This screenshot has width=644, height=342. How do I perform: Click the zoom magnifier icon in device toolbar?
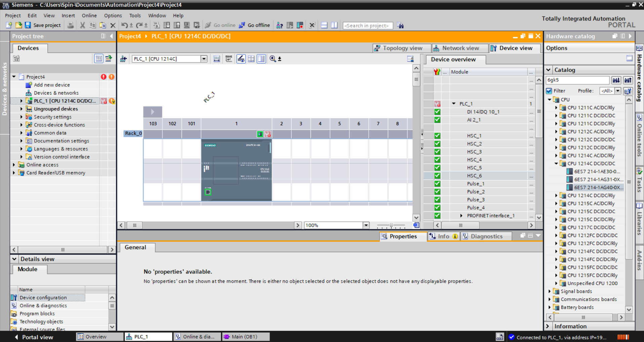coord(273,59)
